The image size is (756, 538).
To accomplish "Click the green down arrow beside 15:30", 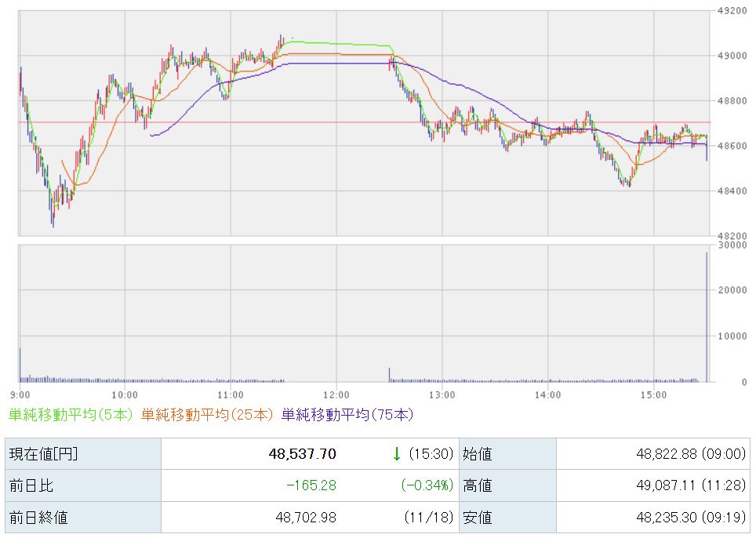I will coord(397,454).
